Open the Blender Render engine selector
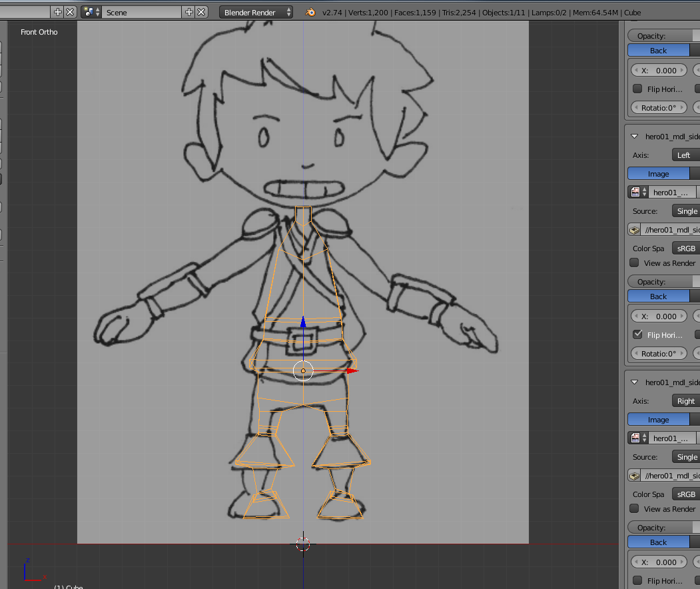Screen dimensions: 700x589 coord(256,12)
